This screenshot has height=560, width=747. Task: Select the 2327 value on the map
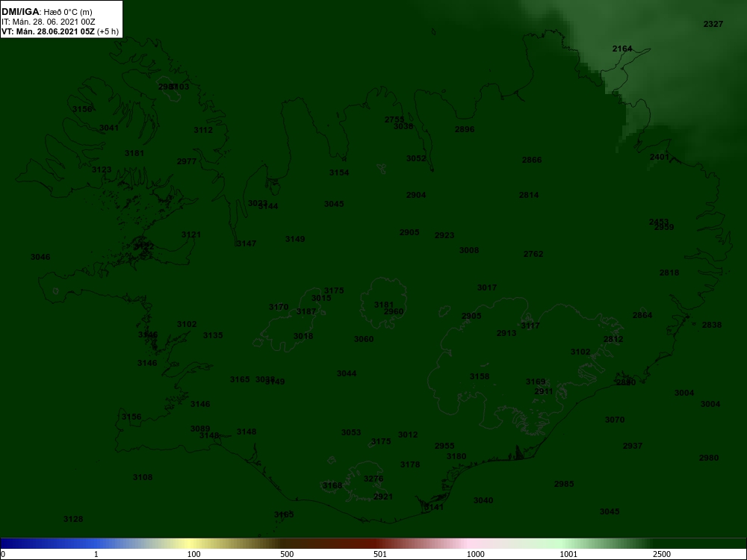(713, 25)
